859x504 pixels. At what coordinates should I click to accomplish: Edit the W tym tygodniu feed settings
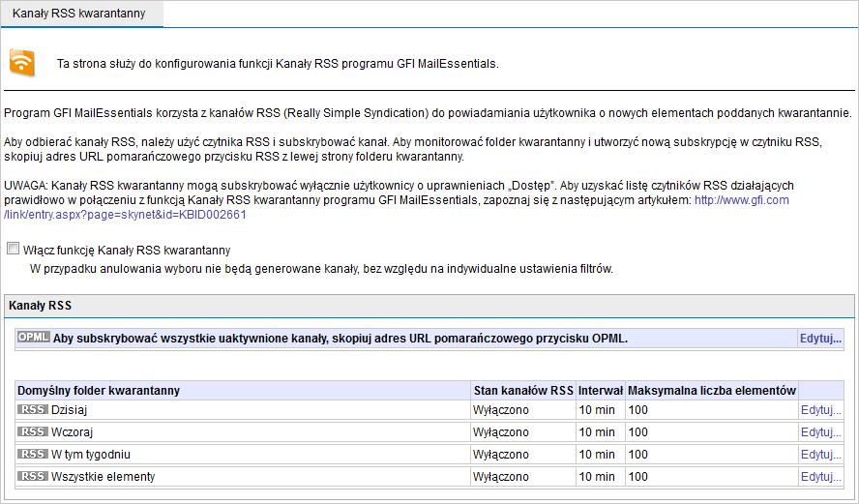[820, 455]
